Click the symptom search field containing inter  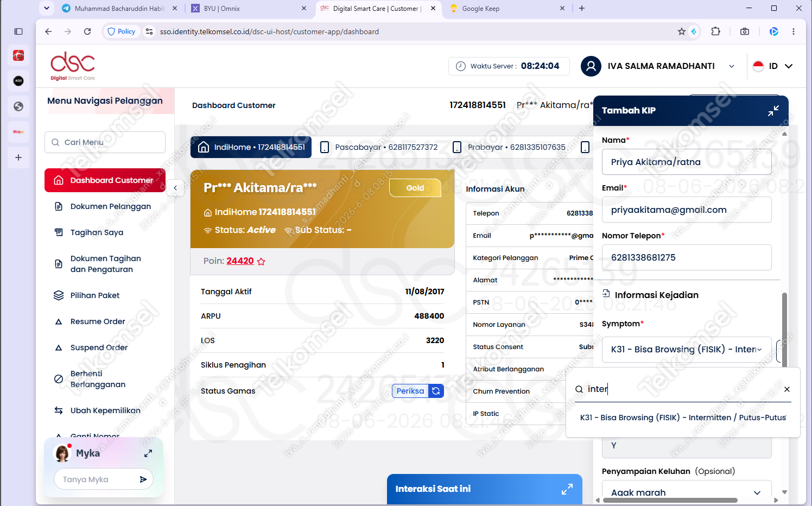pyautogui.click(x=683, y=389)
